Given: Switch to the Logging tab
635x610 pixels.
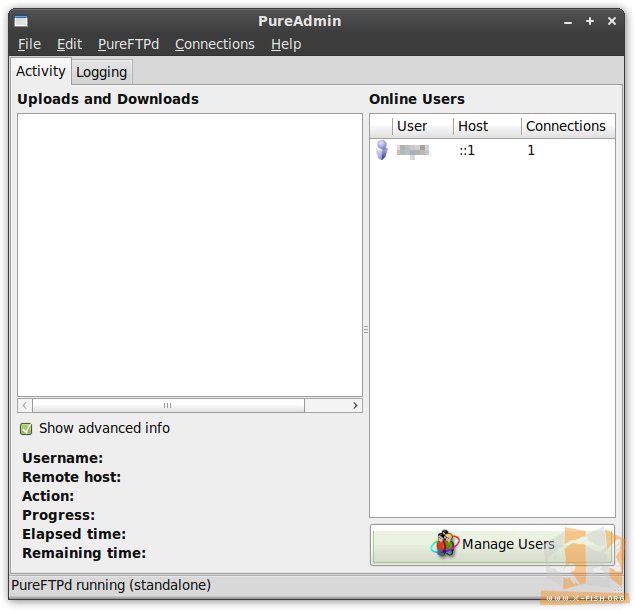Looking at the screenshot, I should click(102, 73).
